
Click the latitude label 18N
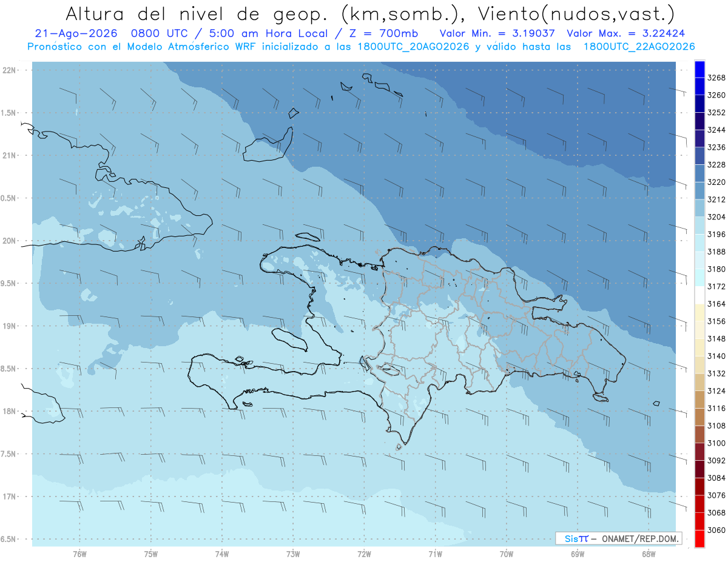click(10, 412)
